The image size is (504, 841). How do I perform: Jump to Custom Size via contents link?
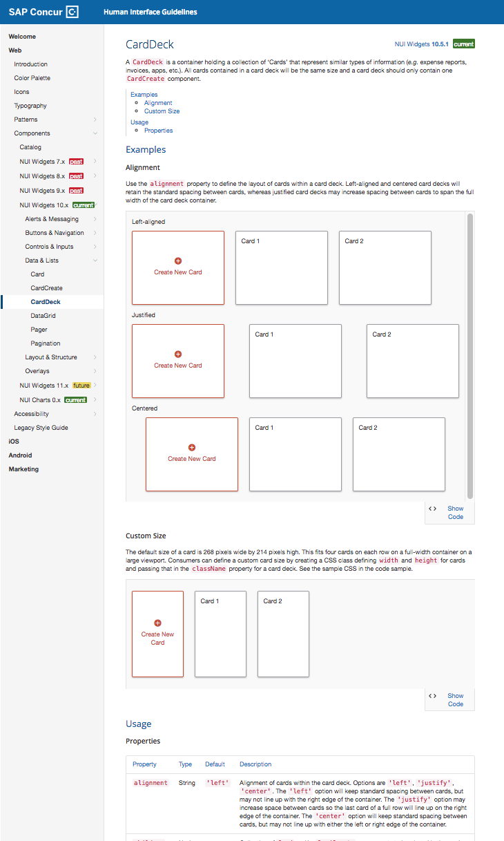162,111
